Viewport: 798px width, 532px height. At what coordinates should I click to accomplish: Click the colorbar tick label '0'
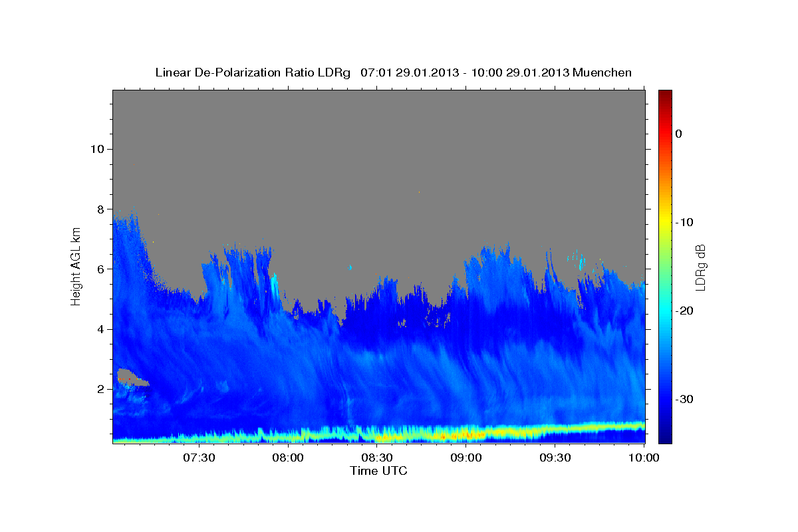[x=679, y=134]
